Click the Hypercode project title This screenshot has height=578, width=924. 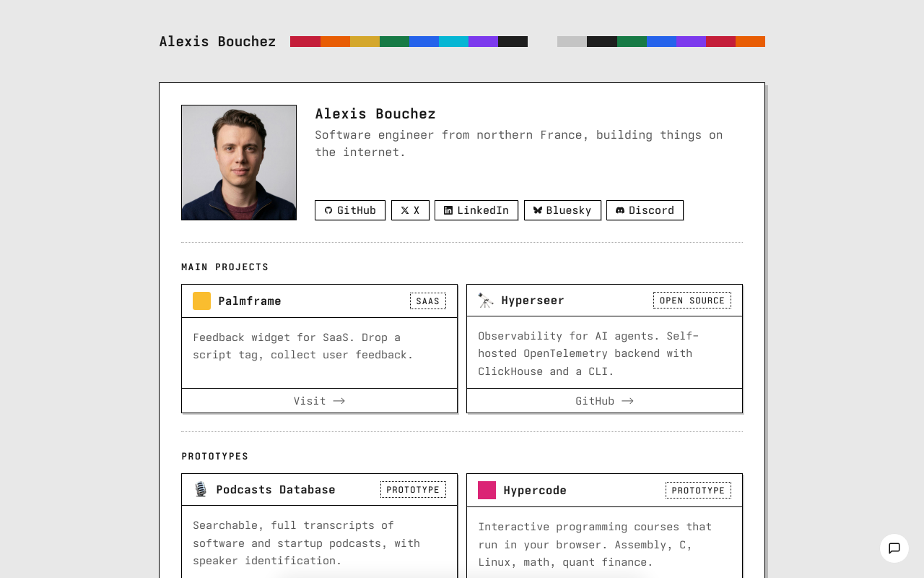[x=535, y=491]
